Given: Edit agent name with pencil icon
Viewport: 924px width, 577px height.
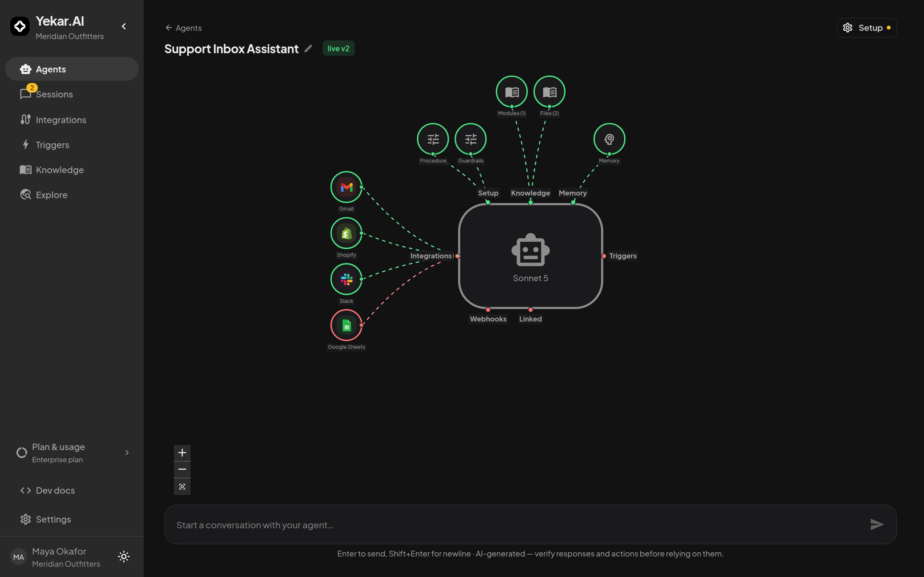Looking at the screenshot, I should pyautogui.click(x=308, y=48).
